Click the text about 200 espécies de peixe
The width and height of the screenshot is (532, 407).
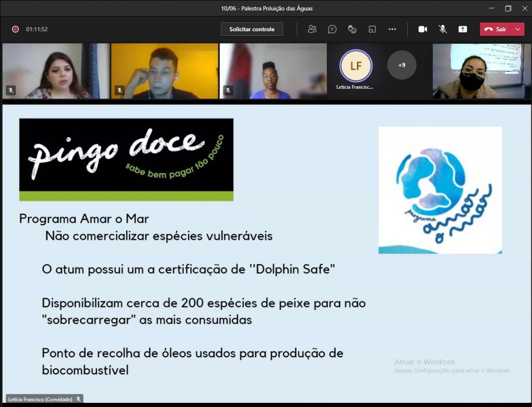[x=204, y=311]
